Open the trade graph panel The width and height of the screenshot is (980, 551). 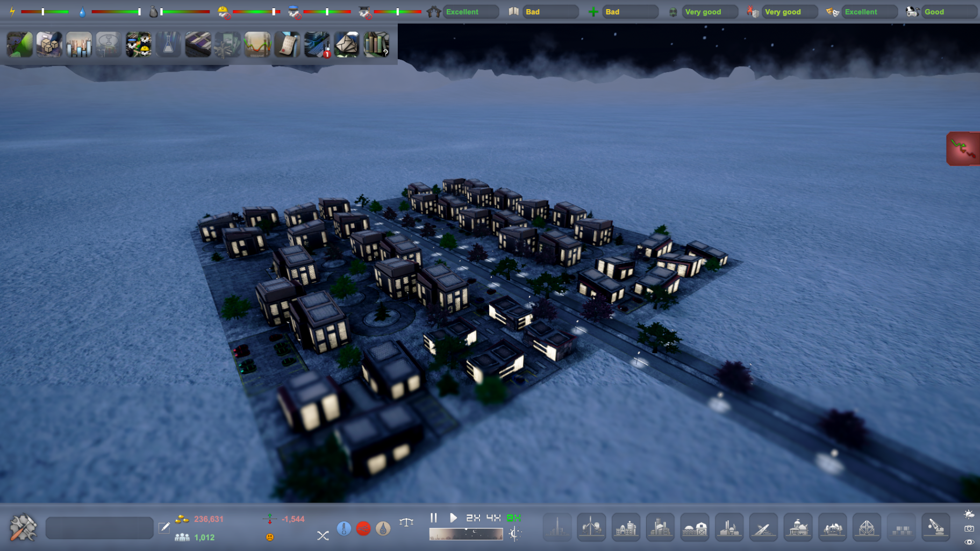coord(257,44)
